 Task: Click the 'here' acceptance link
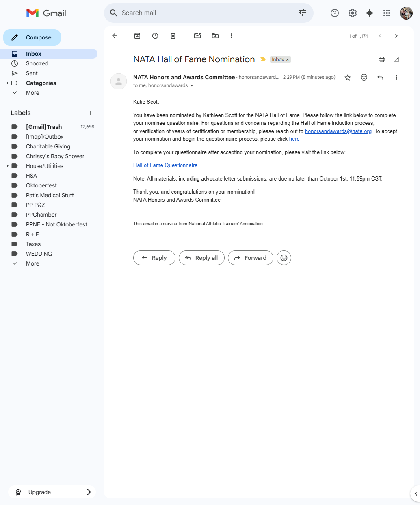(x=294, y=139)
